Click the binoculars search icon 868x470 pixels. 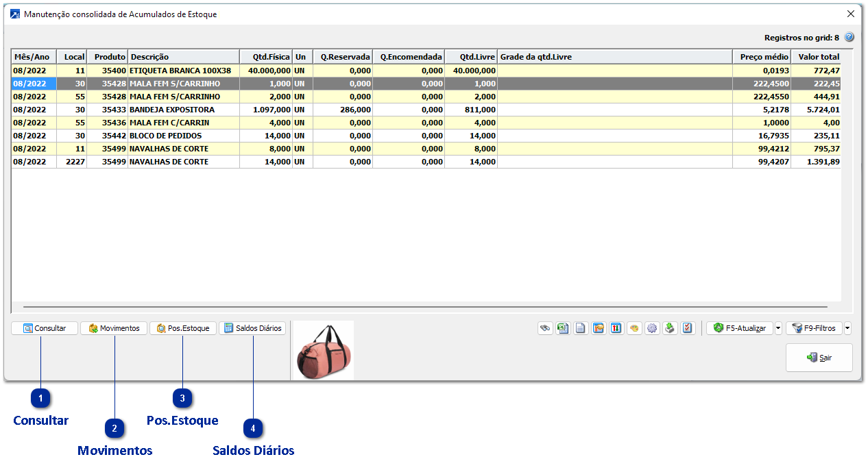point(545,328)
